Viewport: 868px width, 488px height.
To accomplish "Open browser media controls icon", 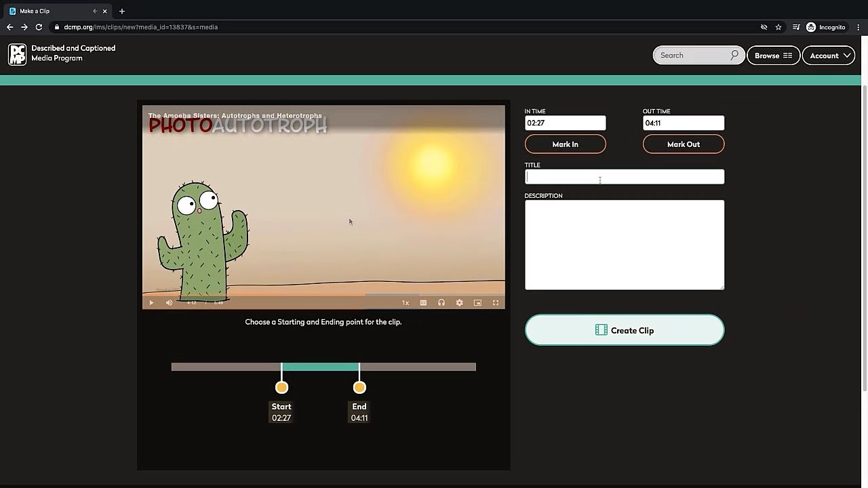I will pyautogui.click(x=796, y=27).
